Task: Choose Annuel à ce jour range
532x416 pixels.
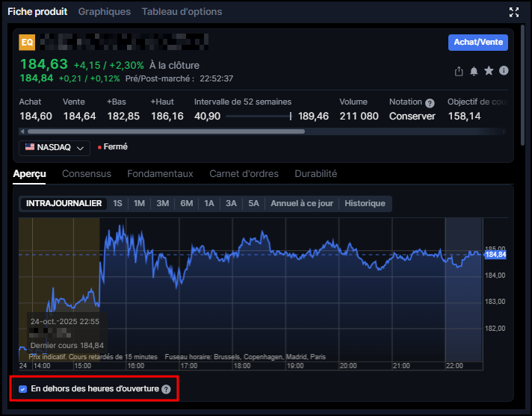Action: (x=302, y=203)
